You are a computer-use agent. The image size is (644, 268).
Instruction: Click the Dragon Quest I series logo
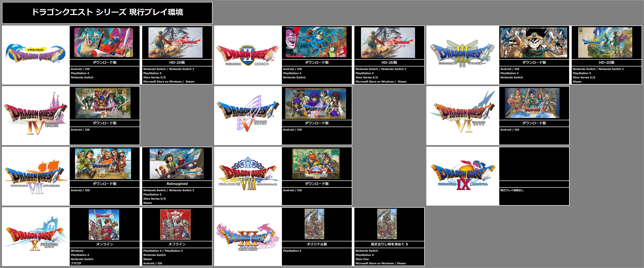click(x=35, y=54)
